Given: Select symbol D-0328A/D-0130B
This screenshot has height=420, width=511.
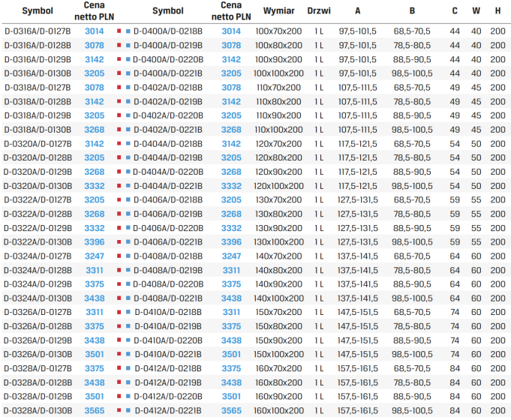Looking at the screenshot, I should tap(38, 410).
